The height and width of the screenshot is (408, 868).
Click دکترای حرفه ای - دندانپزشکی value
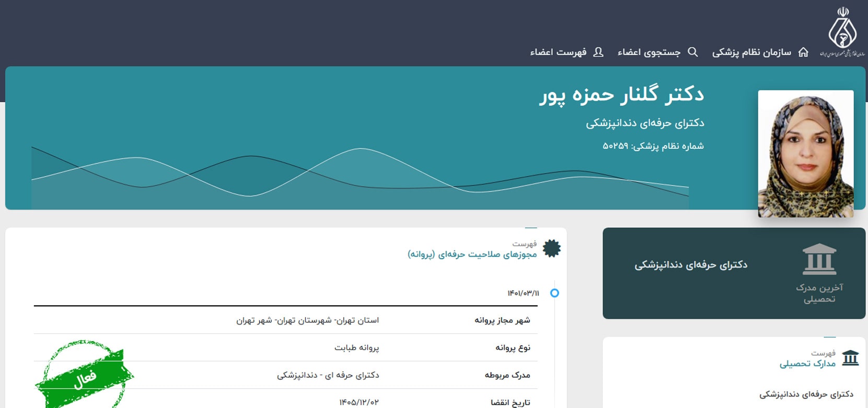pos(328,375)
